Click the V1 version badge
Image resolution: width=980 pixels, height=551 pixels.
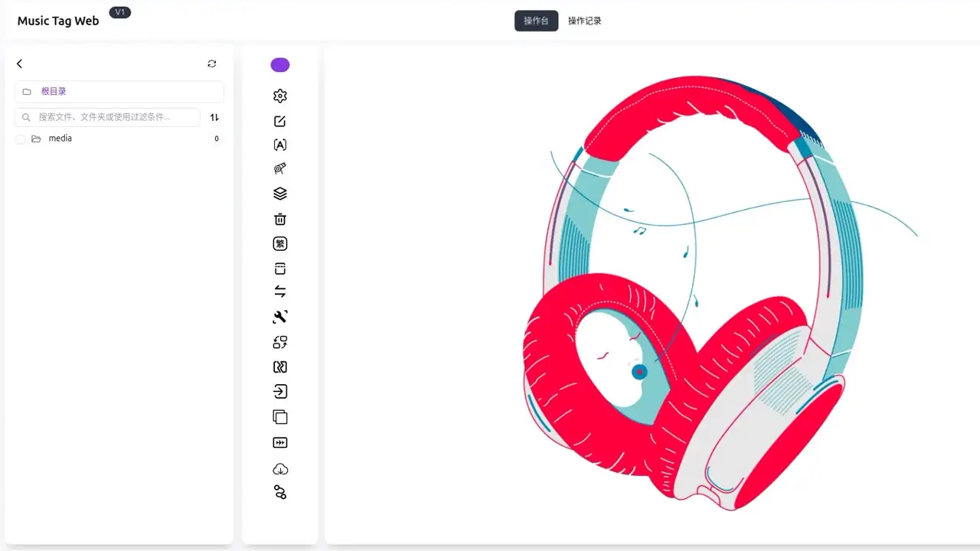point(120,12)
